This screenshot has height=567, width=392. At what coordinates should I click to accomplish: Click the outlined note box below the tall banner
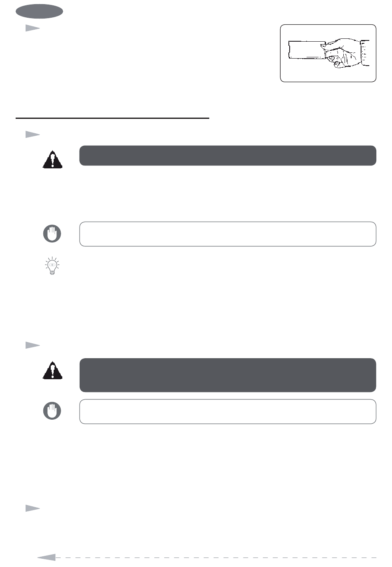click(x=228, y=411)
